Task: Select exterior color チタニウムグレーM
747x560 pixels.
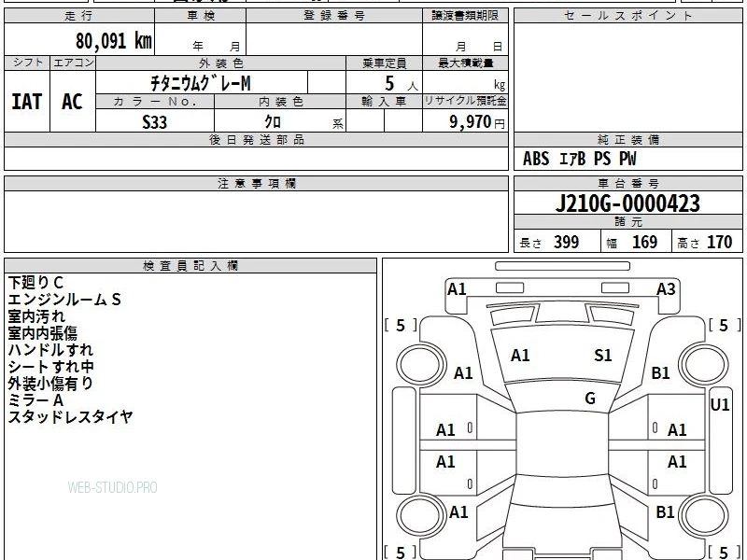Action: 201,83
